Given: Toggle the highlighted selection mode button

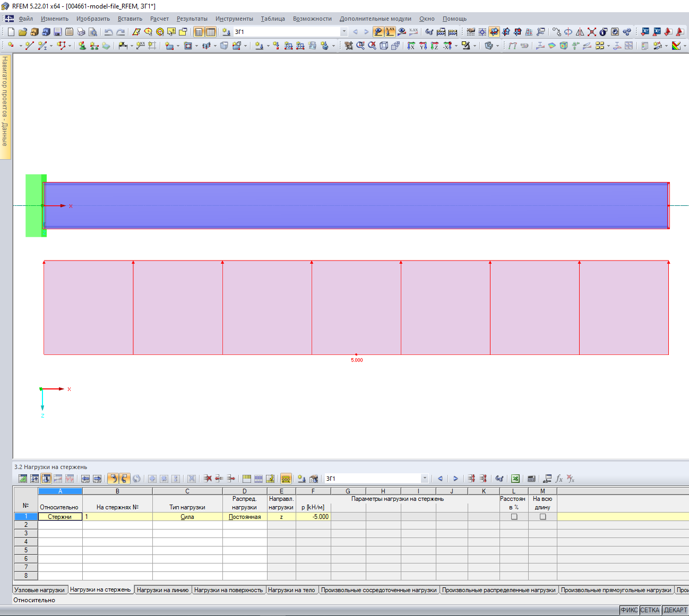Looking at the screenshot, I should (494, 32).
